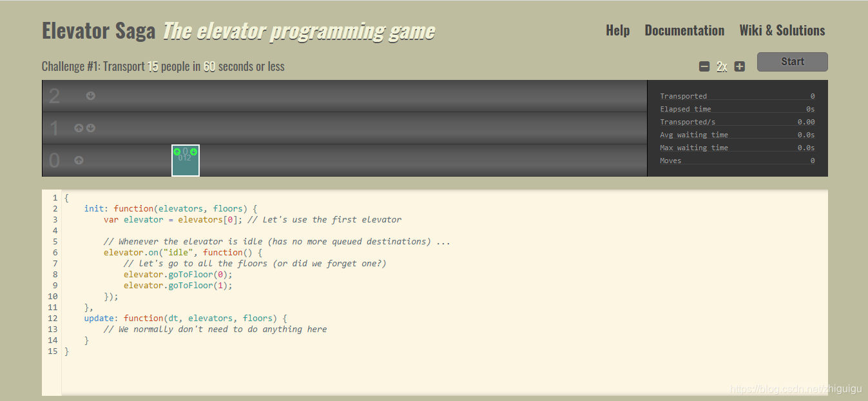868x401 pixels.
Task: Click line number 8 in gutter
Action: coord(55,275)
